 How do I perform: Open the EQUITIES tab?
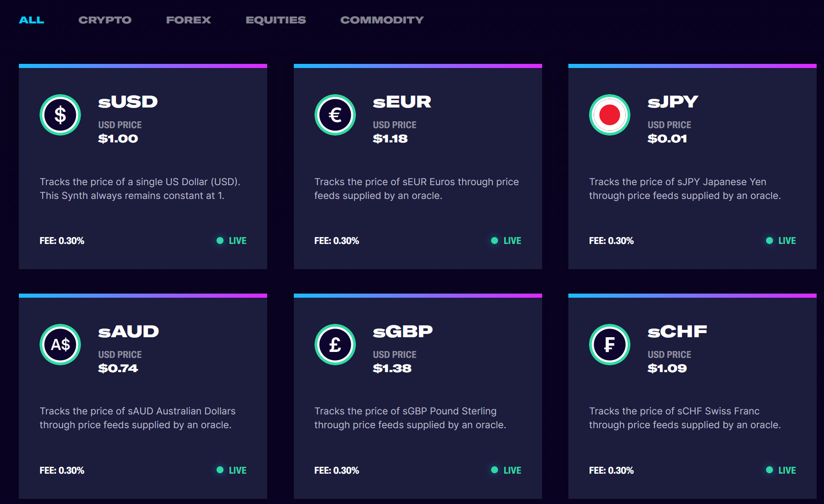[x=276, y=20]
